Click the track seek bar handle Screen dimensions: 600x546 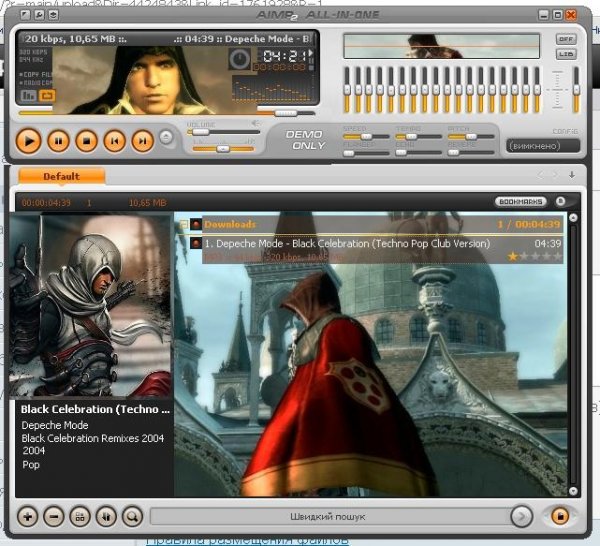pos(286,113)
